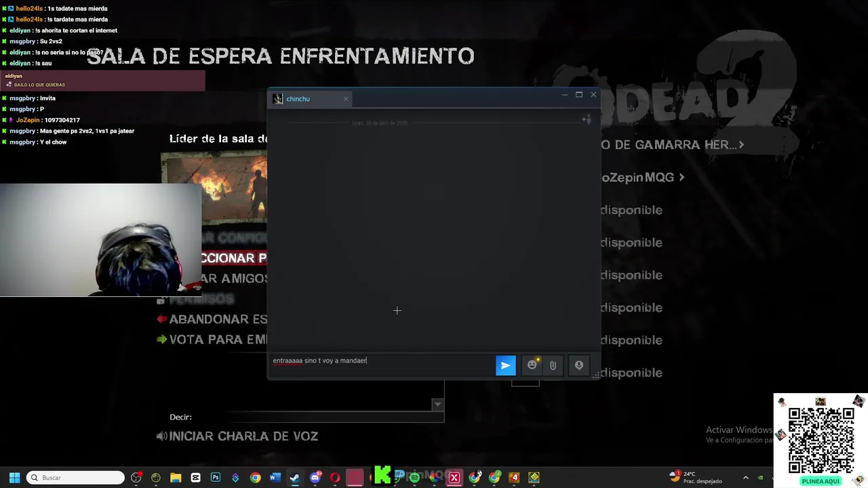Open Left 4 Dead 2 taskbar icon
The image size is (868, 488).
[x=514, y=478]
